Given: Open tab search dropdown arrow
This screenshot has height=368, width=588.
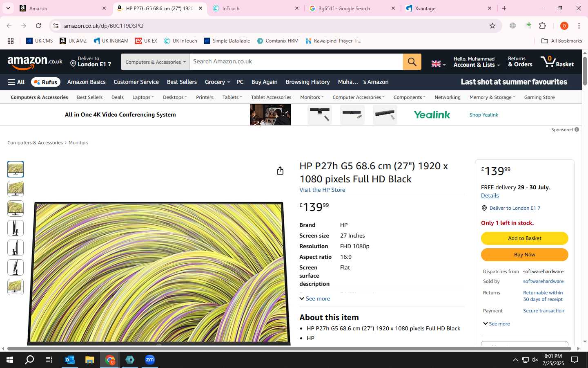Looking at the screenshot, I should (x=8, y=8).
